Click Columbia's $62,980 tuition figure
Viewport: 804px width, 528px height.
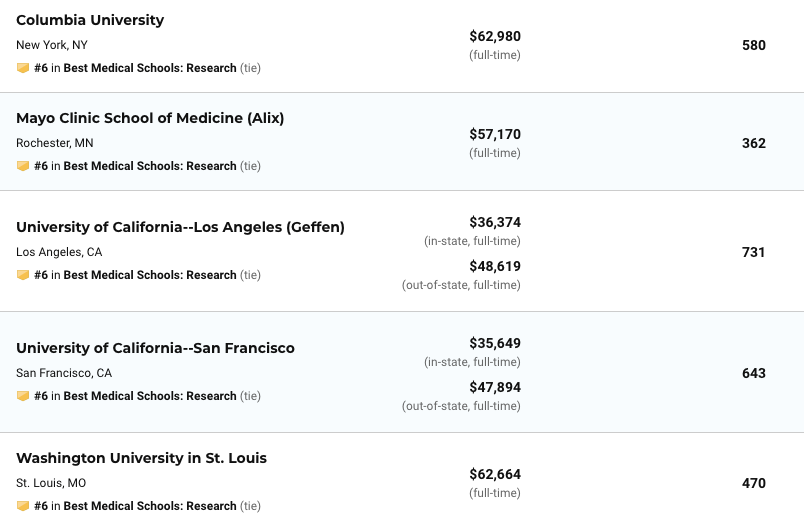pos(495,36)
